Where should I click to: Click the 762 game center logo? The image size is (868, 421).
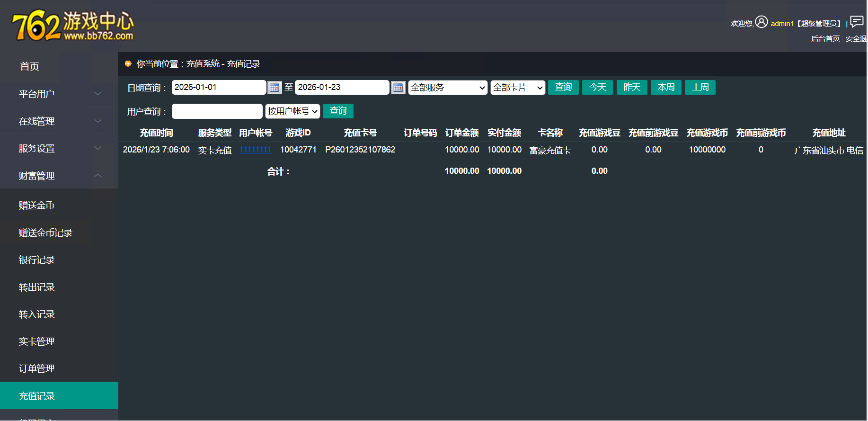[73, 26]
